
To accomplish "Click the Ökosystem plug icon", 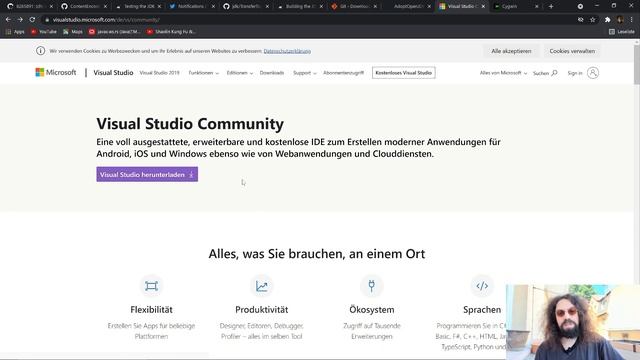I will point(371,286).
